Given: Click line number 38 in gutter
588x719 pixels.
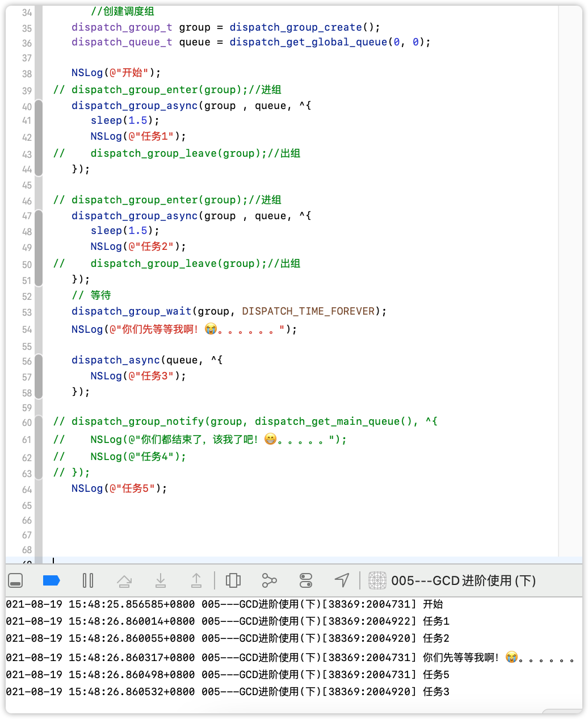Looking at the screenshot, I should pos(27,74).
